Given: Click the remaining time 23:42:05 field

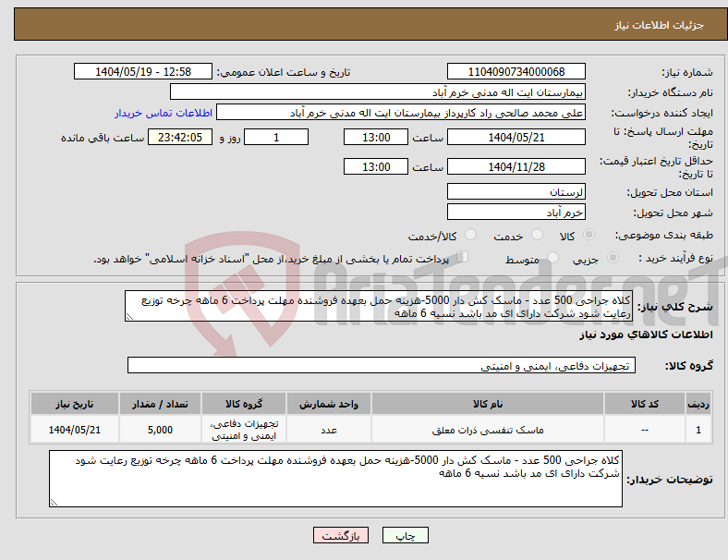Looking at the screenshot, I should tap(180, 138).
